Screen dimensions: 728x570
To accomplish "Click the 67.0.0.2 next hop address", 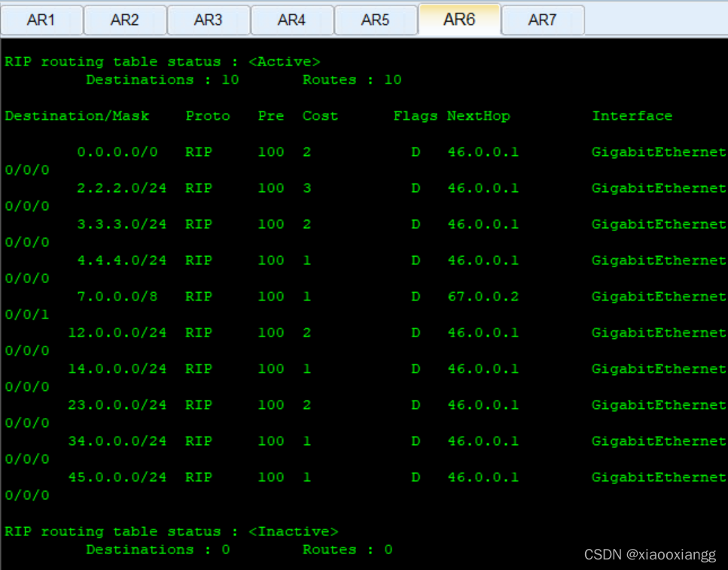I will [x=483, y=297].
